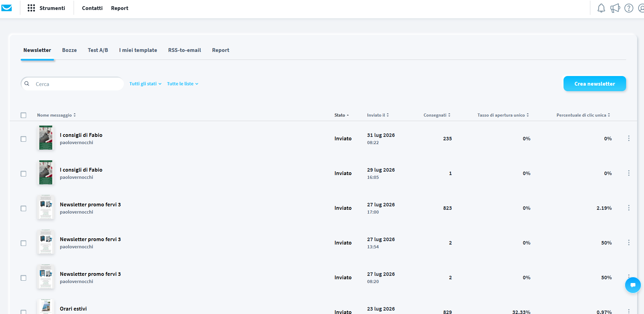Sort by Stato column
The width and height of the screenshot is (644, 314).
[342, 115]
